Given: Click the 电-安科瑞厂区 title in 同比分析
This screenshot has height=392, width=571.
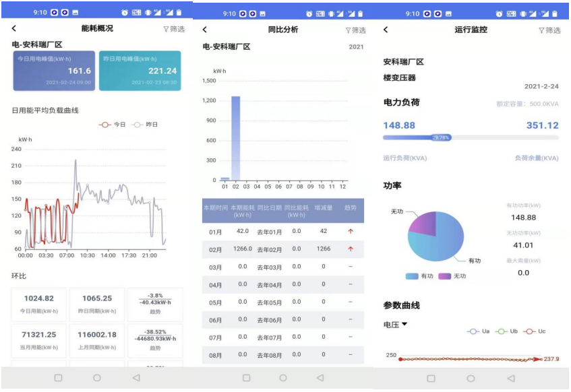Looking at the screenshot, I should coord(227,47).
